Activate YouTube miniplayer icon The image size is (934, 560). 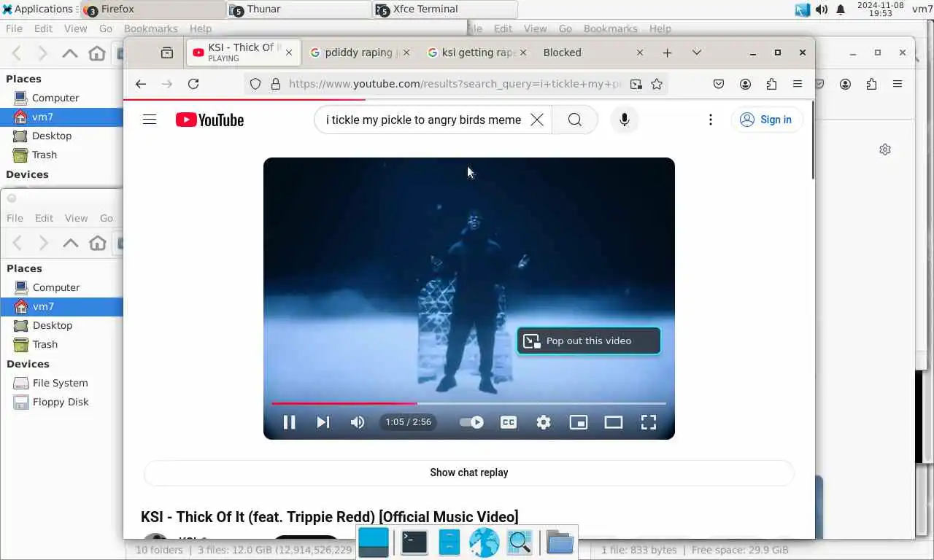pyautogui.click(x=579, y=422)
